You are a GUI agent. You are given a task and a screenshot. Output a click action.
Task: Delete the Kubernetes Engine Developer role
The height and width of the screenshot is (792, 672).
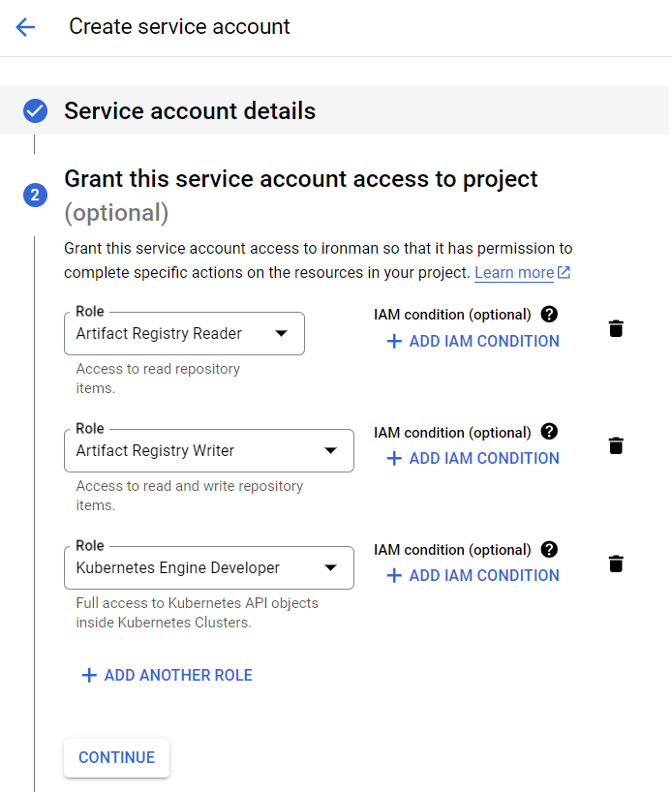[616, 564]
